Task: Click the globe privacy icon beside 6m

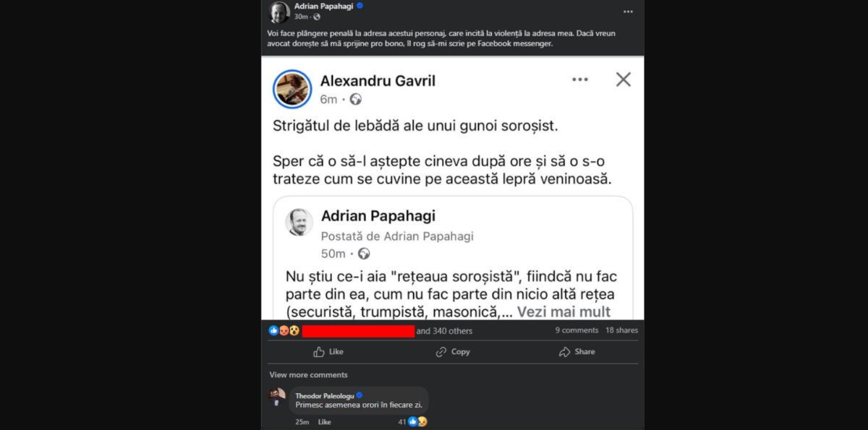Action: pyautogui.click(x=355, y=99)
